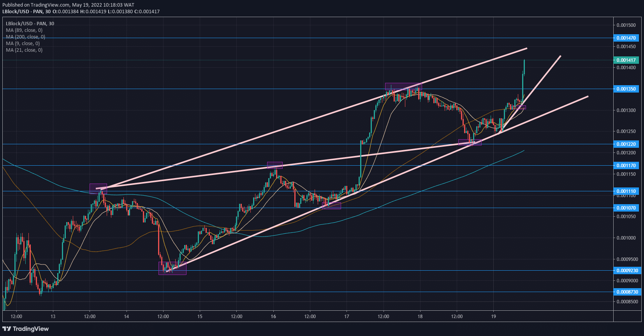Select the MA (89, close, 0) indicator label
644x336 pixels.
tap(24, 30)
